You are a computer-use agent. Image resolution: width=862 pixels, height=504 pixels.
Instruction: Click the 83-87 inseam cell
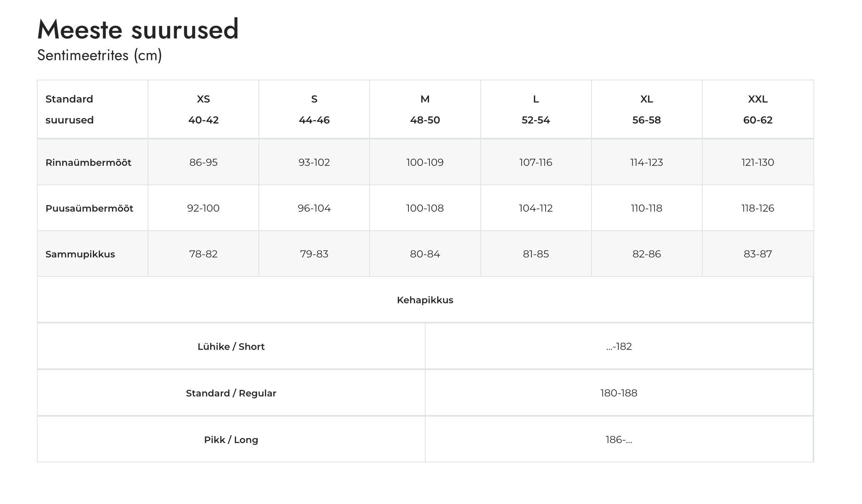click(757, 254)
